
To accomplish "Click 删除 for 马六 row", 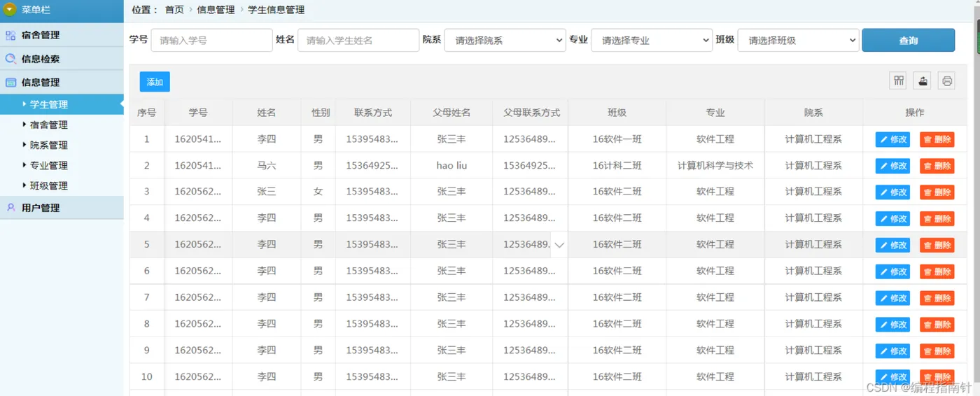I will pyautogui.click(x=937, y=166).
